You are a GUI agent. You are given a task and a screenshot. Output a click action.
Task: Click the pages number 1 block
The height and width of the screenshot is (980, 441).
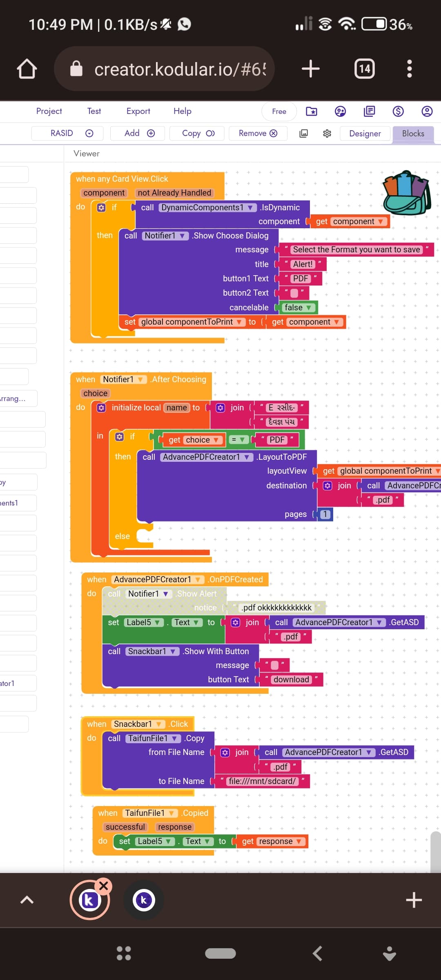325,514
